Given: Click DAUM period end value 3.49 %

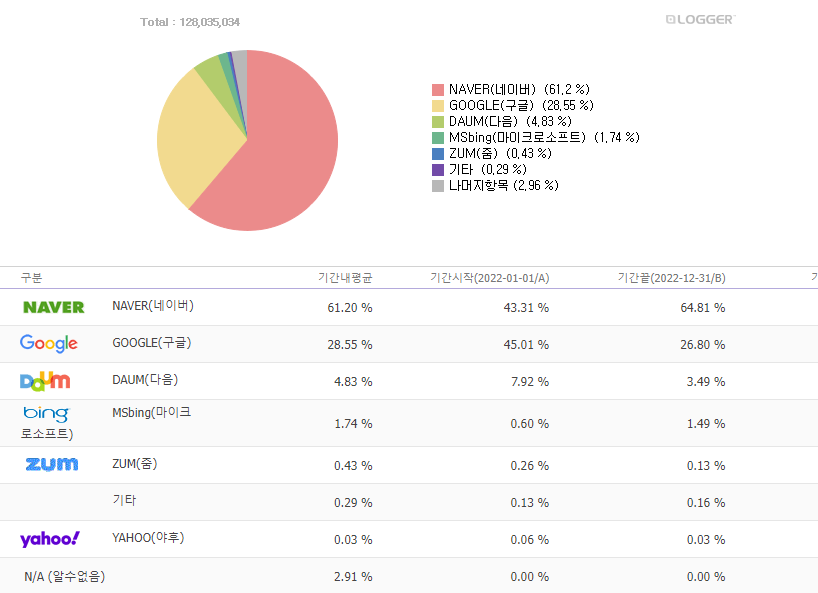Looking at the screenshot, I should point(706,382).
